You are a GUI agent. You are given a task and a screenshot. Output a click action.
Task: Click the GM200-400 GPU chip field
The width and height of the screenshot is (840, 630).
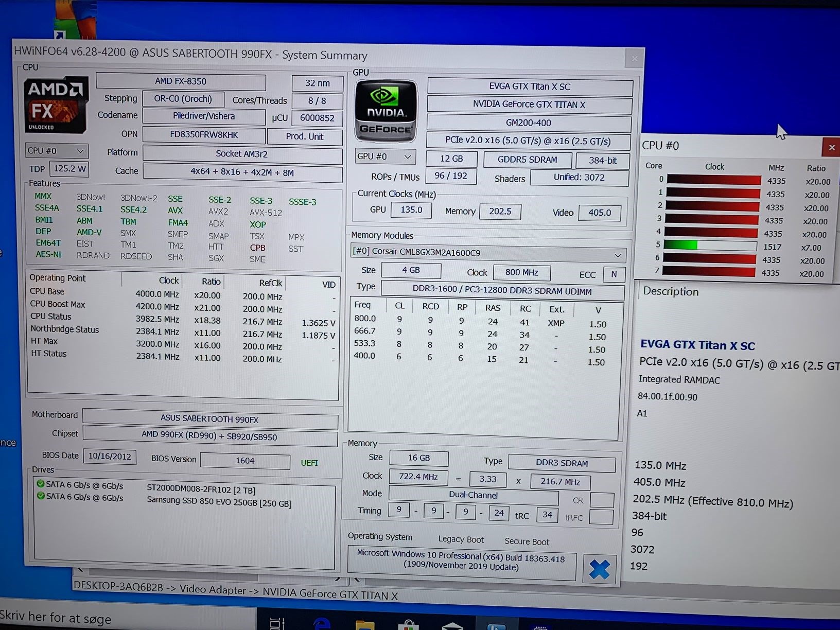(529, 123)
